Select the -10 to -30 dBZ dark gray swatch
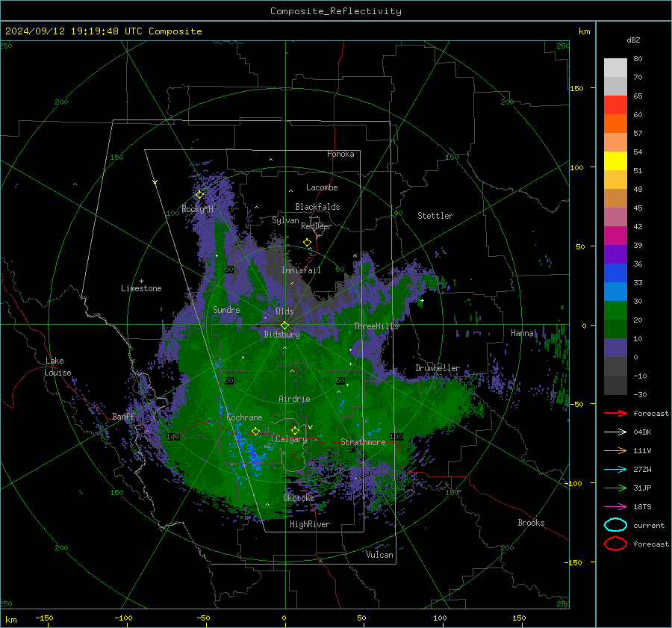 pos(615,385)
